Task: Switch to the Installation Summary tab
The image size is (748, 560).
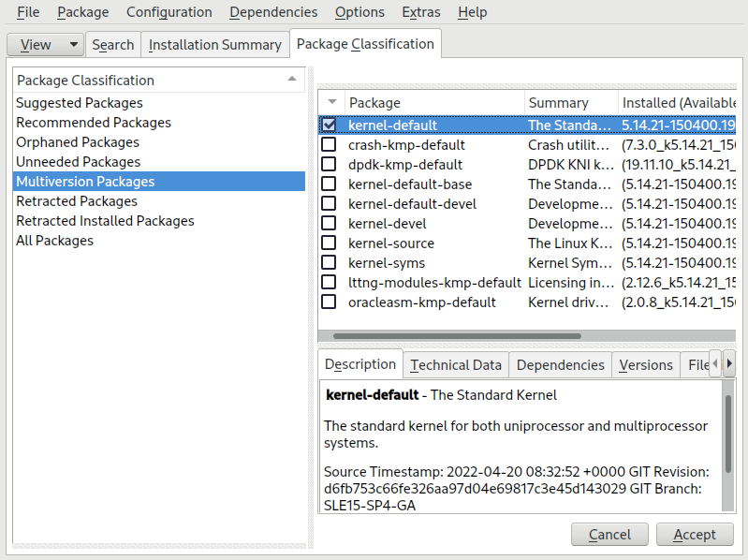Action: pos(214,44)
